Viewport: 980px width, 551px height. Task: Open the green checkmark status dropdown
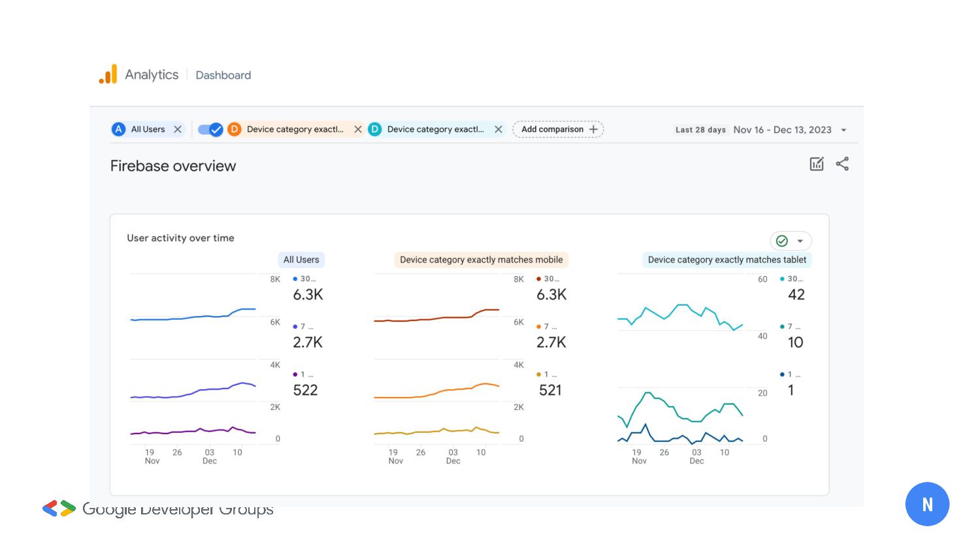pyautogui.click(x=791, y=241)
